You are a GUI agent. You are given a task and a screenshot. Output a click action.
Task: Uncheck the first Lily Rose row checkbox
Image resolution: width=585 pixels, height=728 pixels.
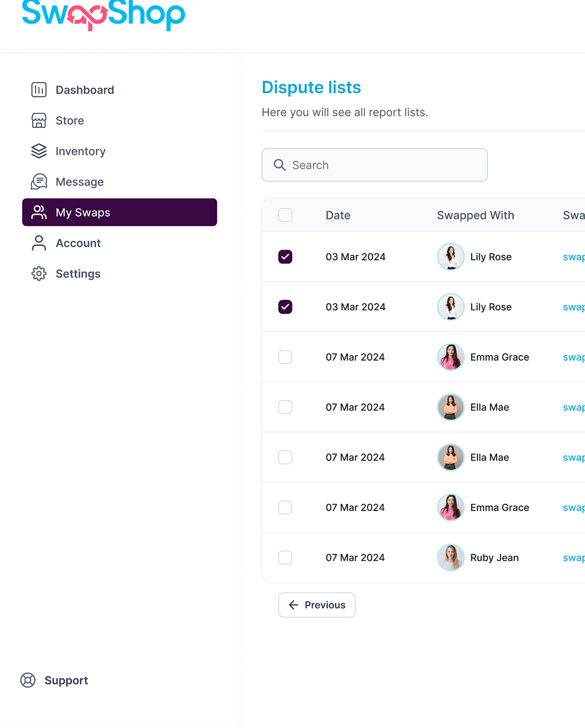[x=286, y=257]
